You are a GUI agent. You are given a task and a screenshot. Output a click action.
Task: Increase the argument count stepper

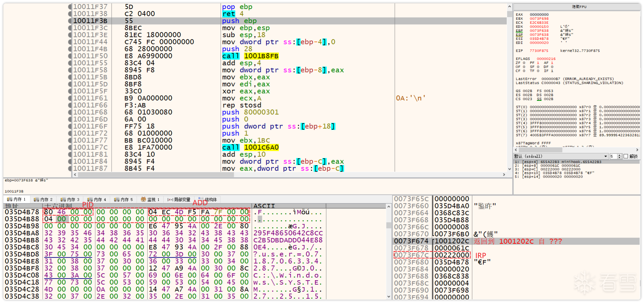pos(620,155)
